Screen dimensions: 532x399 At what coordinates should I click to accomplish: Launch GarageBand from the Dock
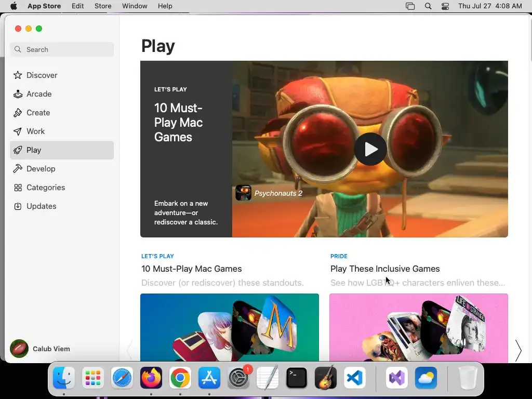[x=326, y=378]
